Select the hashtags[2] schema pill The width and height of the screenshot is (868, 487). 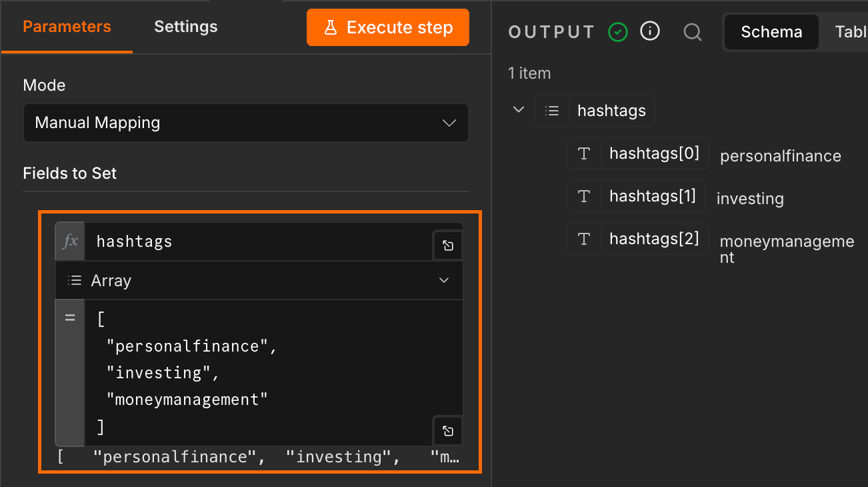coord(637,239)
